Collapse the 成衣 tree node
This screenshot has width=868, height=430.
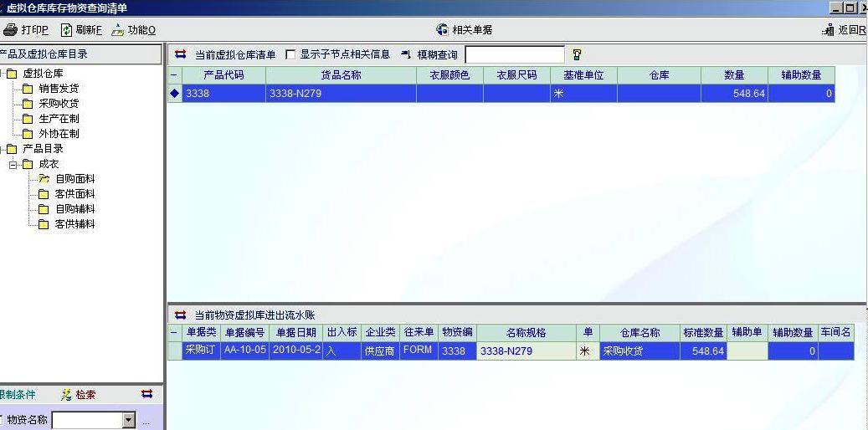coord(13,164)
